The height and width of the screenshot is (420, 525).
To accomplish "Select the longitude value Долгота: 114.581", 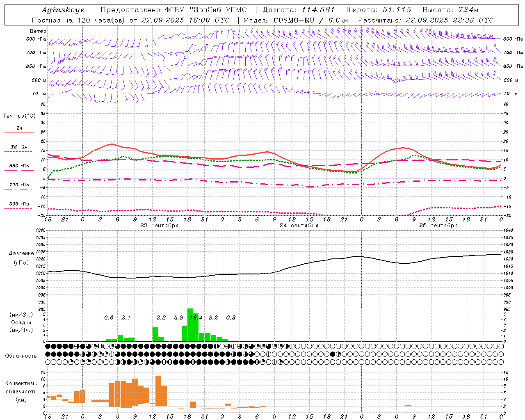I will coord(299,10).
